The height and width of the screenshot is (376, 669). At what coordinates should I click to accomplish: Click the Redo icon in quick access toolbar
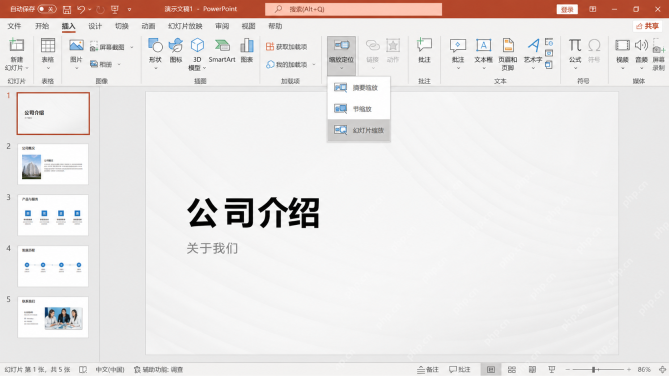[x=100, y=9]
